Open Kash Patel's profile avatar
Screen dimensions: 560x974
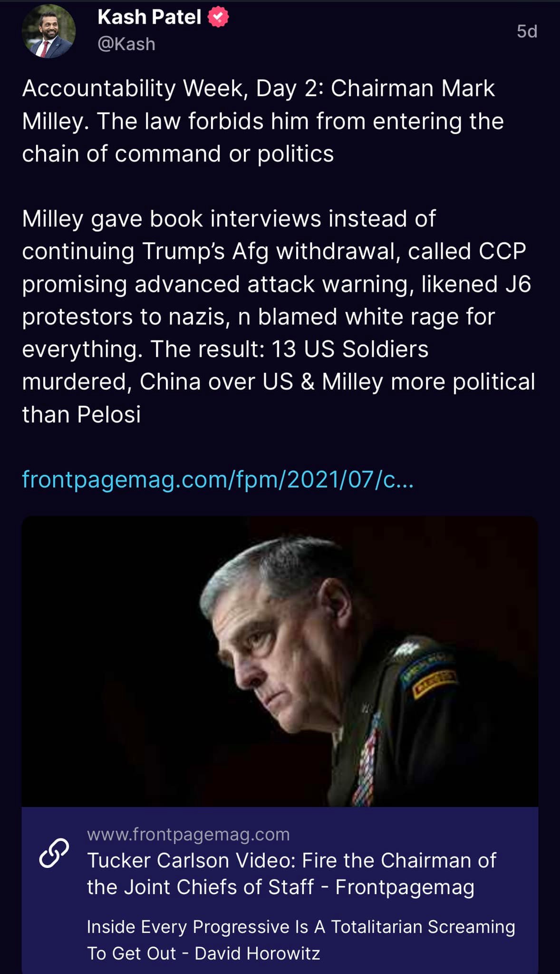pos(48,31)
